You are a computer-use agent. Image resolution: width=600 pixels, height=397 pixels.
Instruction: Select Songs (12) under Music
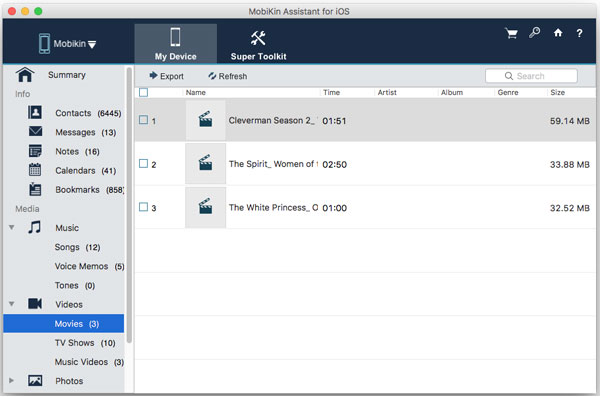[77, 247]
